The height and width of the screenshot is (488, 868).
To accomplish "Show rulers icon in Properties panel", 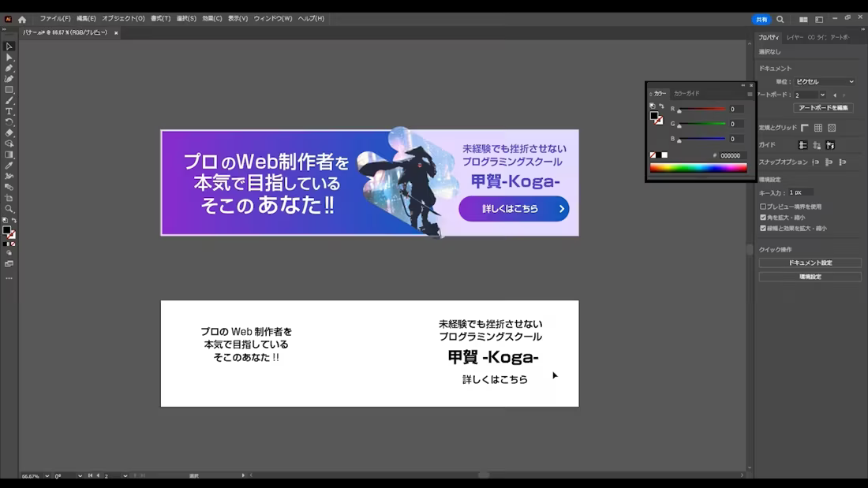I will (x=805, y=128).
